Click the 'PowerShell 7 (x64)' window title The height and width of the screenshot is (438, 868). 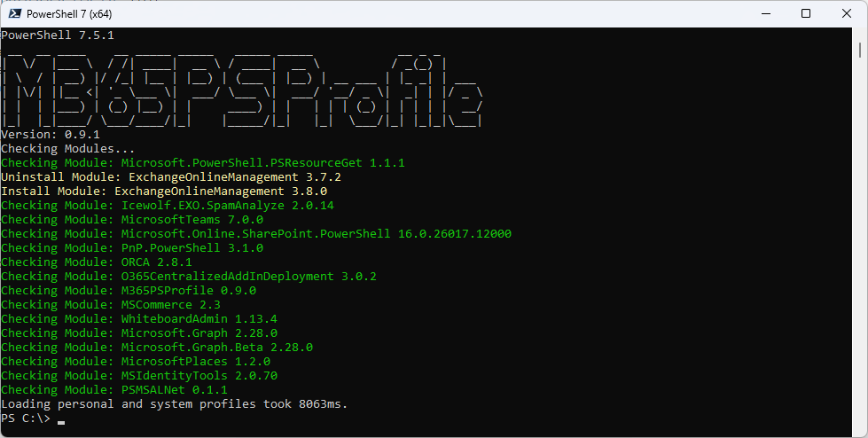pyautogui.click(x=68, y=14)
